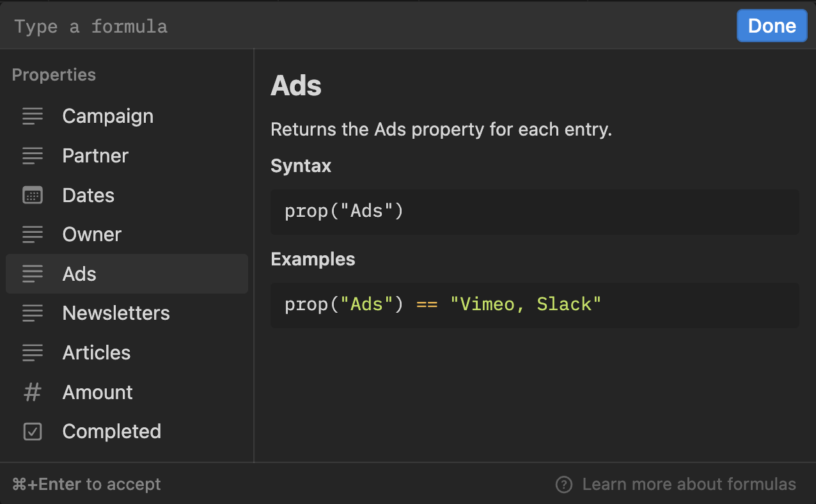Click the blue Done button
The image size is (816, 504).
[x=772, y=26]
